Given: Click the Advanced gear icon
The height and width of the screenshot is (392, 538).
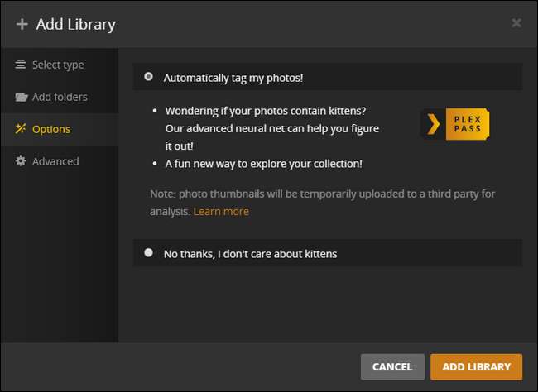Looking at the screenshot, I should [x=21, y=161].
